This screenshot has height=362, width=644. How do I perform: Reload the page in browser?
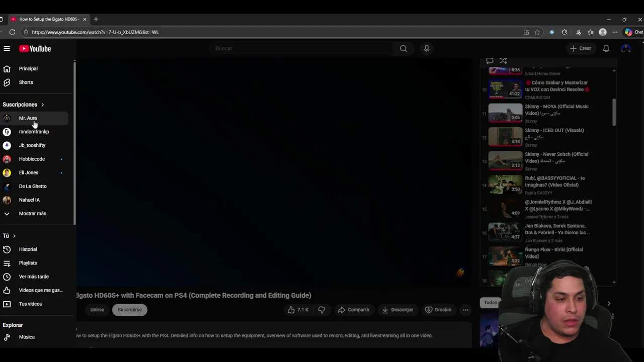pos(12,32)
